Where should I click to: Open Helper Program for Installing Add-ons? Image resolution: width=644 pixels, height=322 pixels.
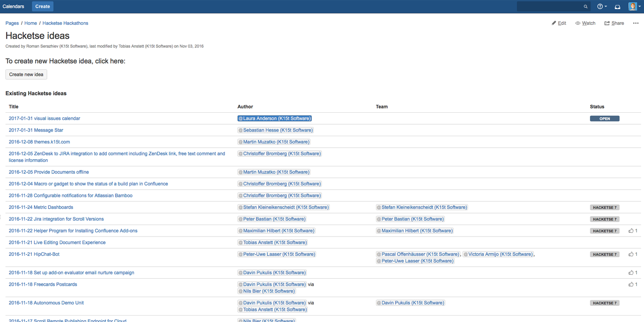73,231
